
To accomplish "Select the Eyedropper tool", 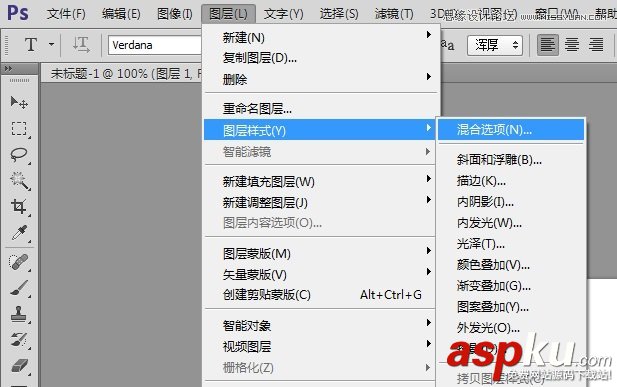I will (x=18, y=233).
